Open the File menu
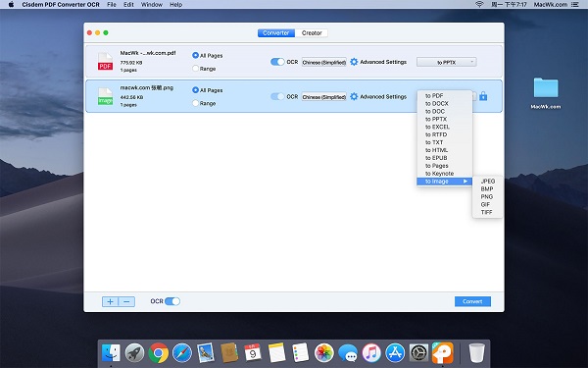 (x=112, y=5)
